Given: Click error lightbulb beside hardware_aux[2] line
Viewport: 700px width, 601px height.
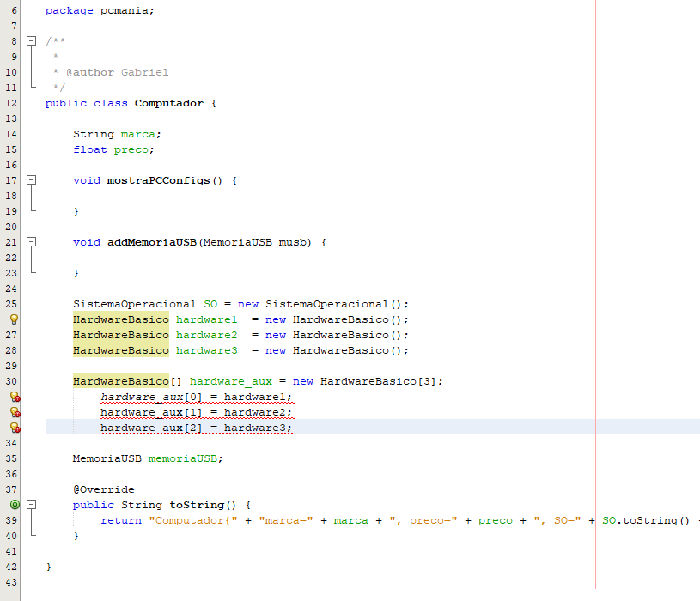Looking at the screenshot, I should (x=15, y=428).
